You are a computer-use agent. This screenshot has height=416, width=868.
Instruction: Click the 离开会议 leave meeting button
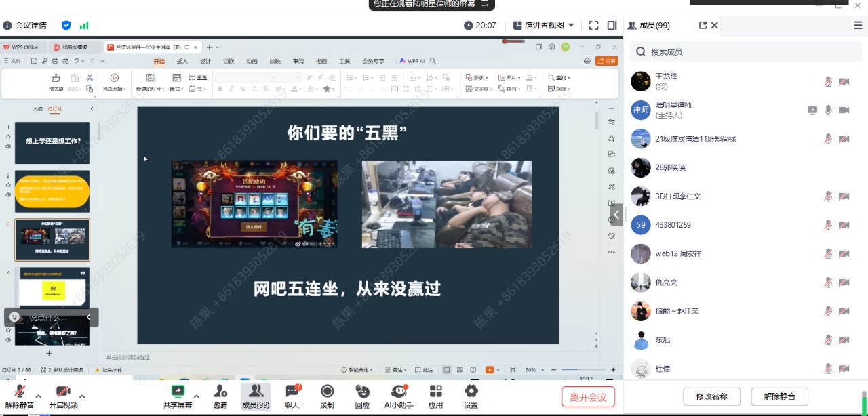click(x=588, y=397)
